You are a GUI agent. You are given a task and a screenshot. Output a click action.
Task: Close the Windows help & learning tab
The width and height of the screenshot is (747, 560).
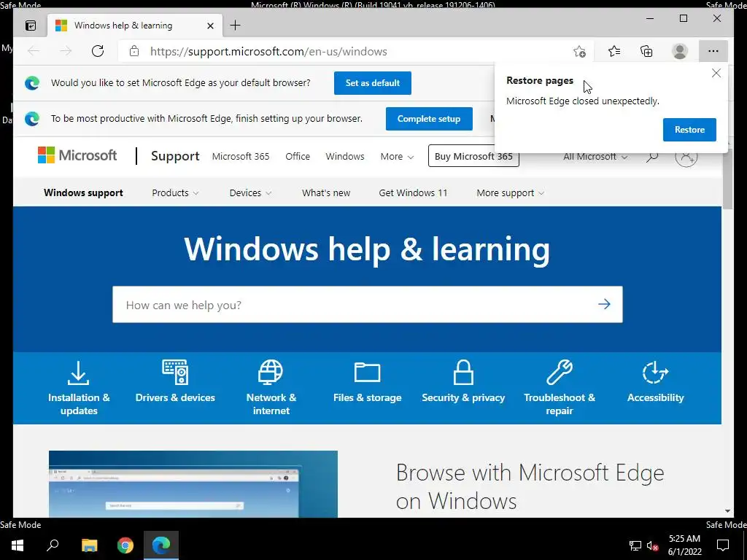[x=210, y=26]
